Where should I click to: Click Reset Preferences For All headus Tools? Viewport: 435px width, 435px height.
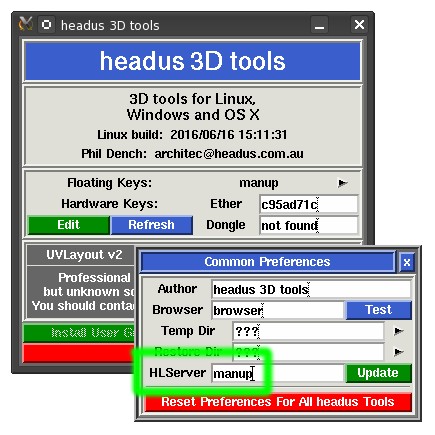pos(278,402)
